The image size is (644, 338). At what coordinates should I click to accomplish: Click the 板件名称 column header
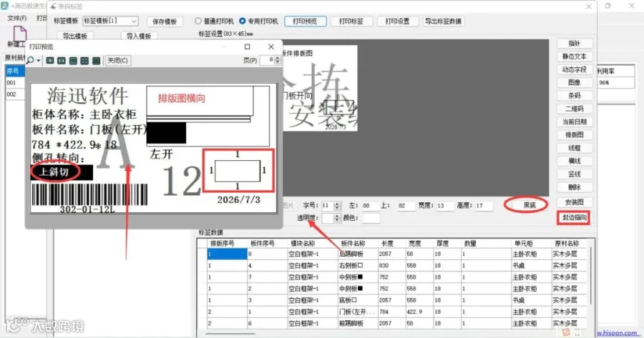click(x=358, y=244)
